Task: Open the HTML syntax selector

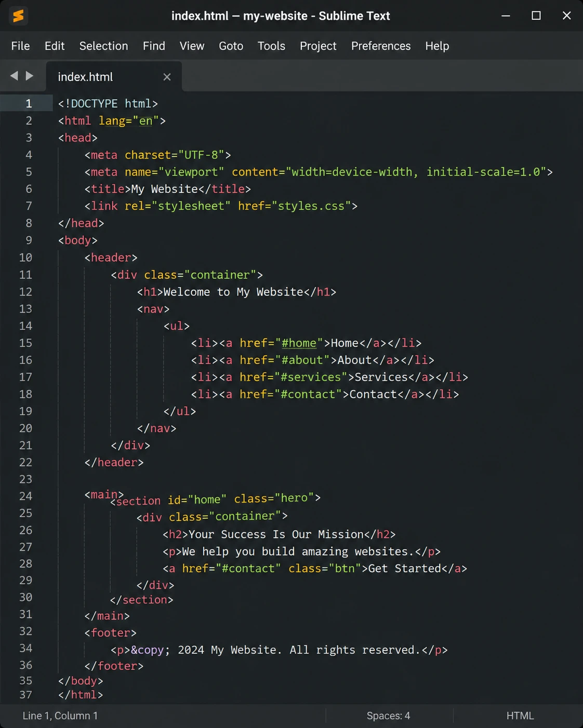Action: pos(520,716)
